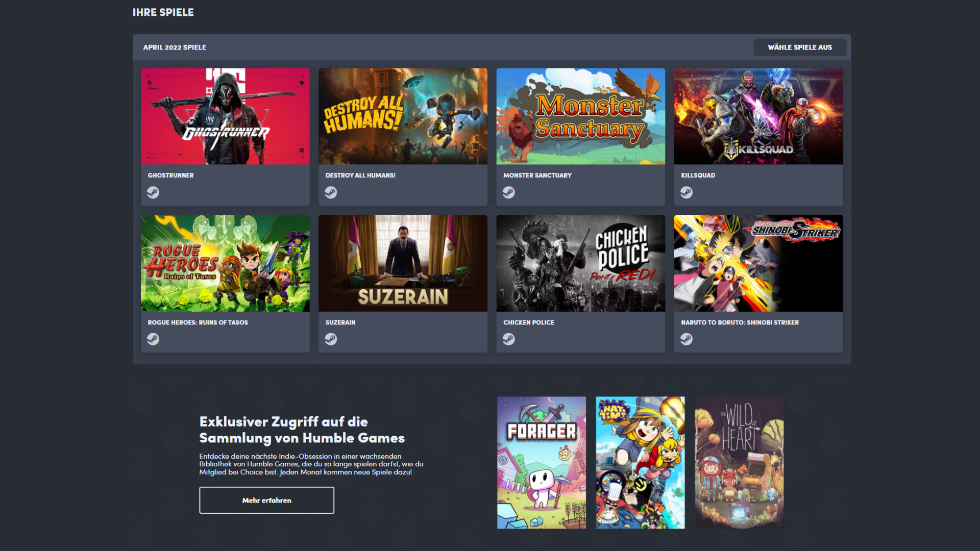This screenshot has height=551, width=980.
Task: Click the Steam icon under Killsquad
Action: point(687,192)
